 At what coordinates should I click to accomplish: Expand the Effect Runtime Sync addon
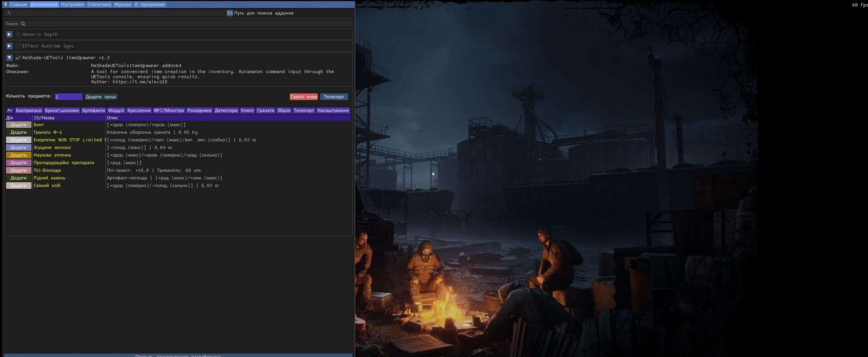(x=9, y=46)
